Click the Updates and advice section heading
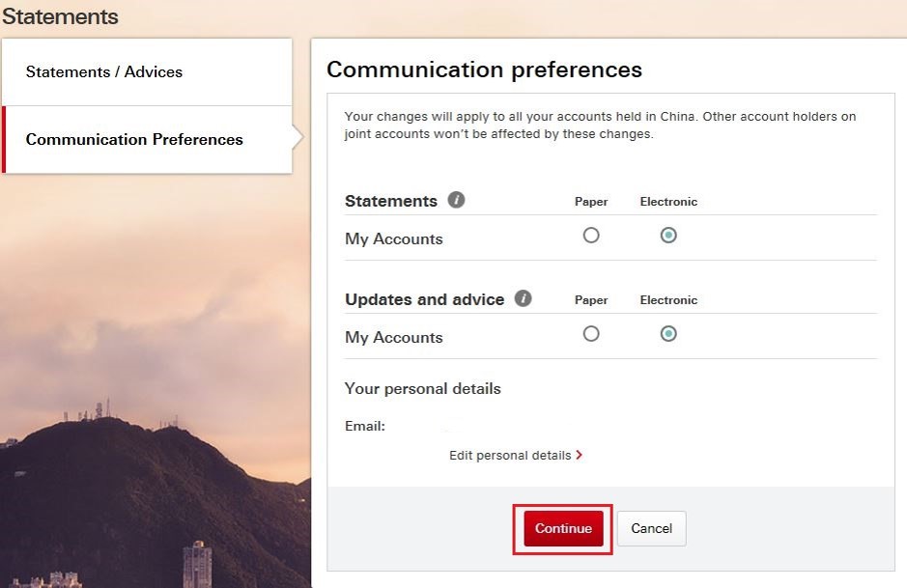 [425, 299]
